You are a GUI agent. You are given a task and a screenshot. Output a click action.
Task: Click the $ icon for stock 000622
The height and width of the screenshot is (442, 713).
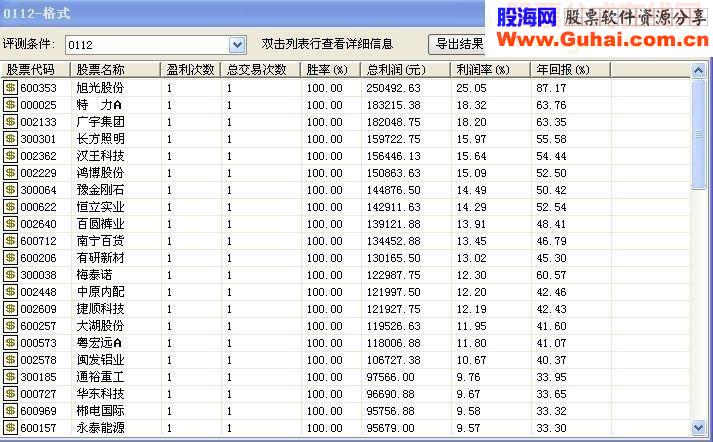10,206
